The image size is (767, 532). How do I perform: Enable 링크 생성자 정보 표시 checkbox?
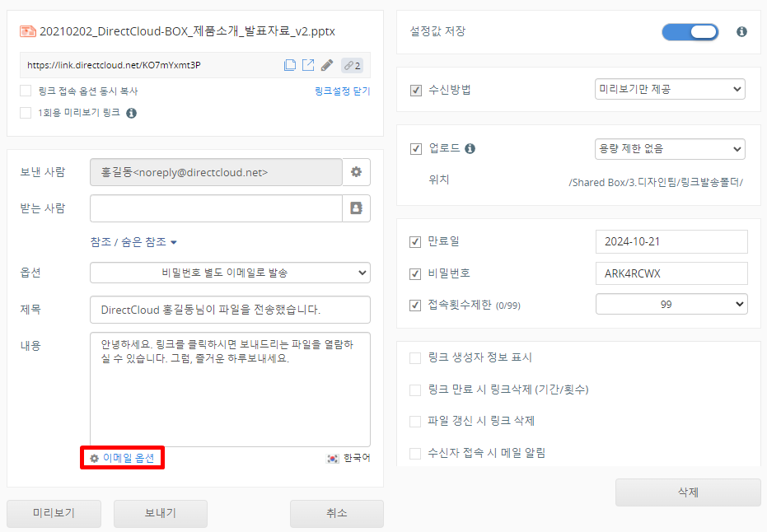tap(415, 357)
